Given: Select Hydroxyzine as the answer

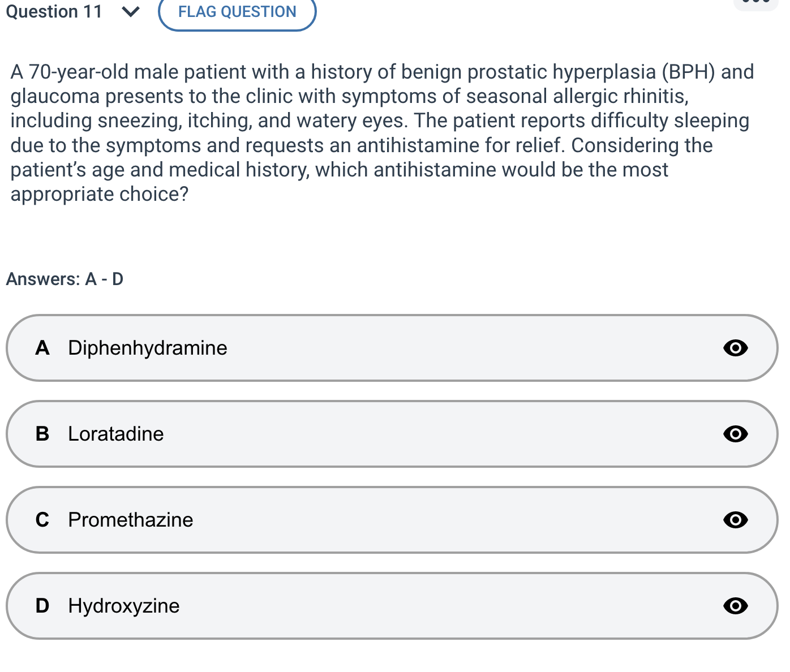Looking at the screenshot, I should tap(124, 606).
